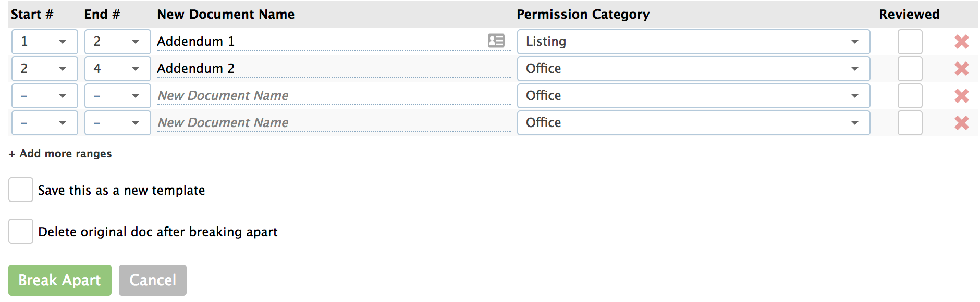Click the contact card icon beside Addendum 1
Viewport: 980px width, 302px height.
[496, 41]
